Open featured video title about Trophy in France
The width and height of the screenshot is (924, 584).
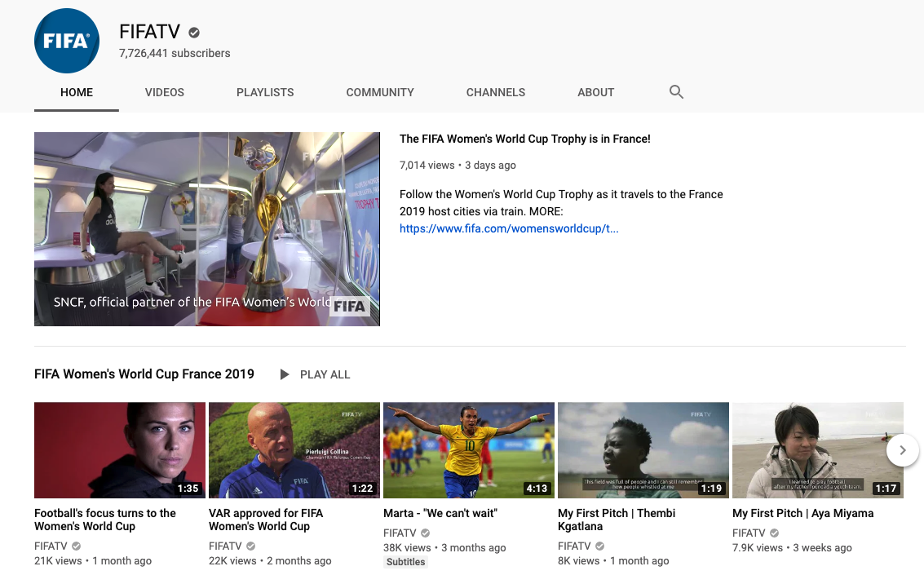(x=525, y=139)
